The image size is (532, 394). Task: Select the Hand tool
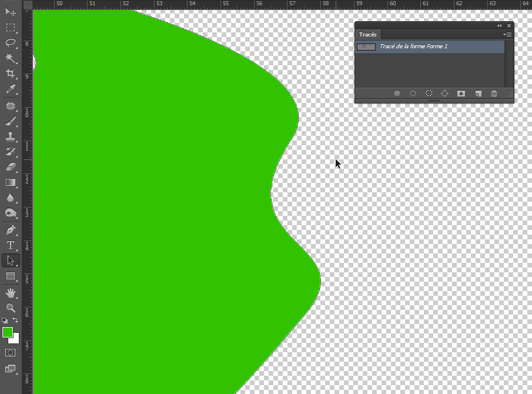coord(11,292)
